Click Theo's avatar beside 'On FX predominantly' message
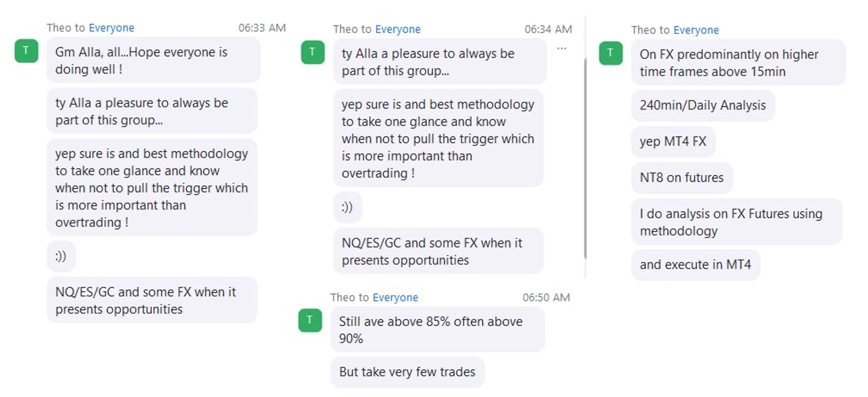This screenshot has height=397, width=868. click(x=610, y=53)
